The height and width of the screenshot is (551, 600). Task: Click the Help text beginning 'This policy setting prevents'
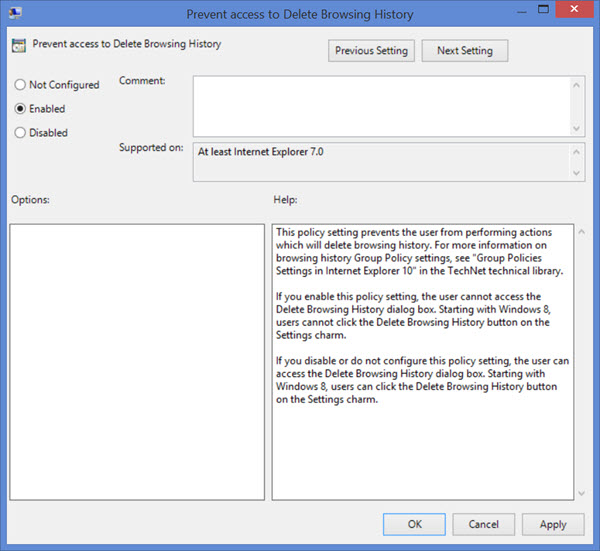pos(419,251)
